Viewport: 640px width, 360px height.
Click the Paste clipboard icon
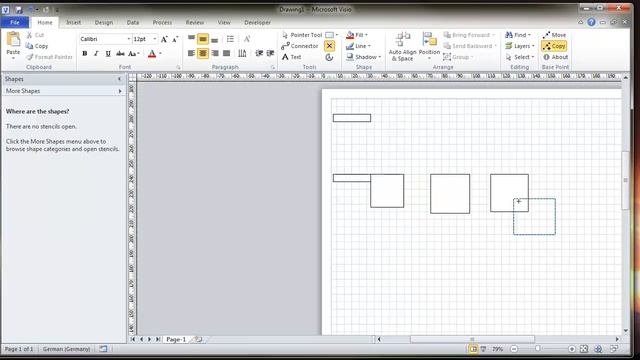click(13, 40)
